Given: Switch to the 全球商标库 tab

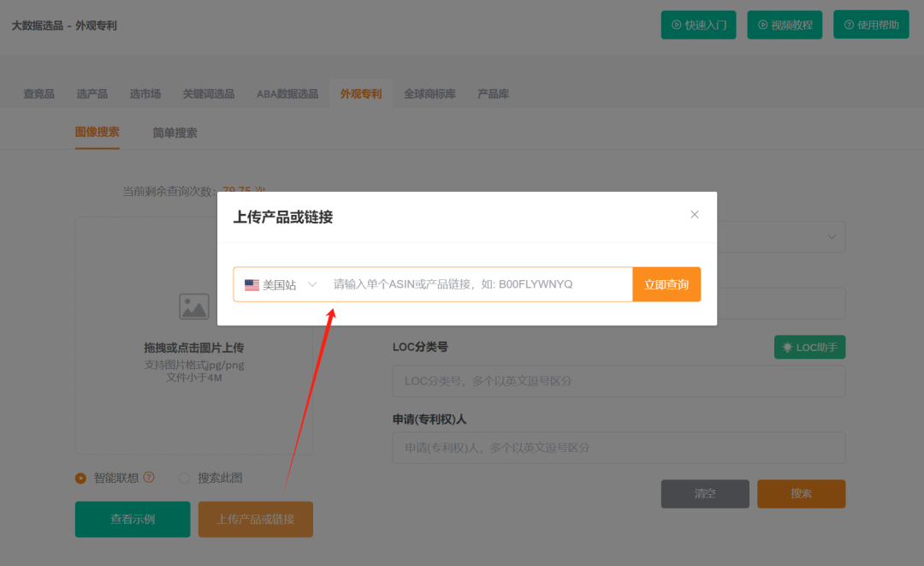Looking at the screenshot, I should pos(430,93).
